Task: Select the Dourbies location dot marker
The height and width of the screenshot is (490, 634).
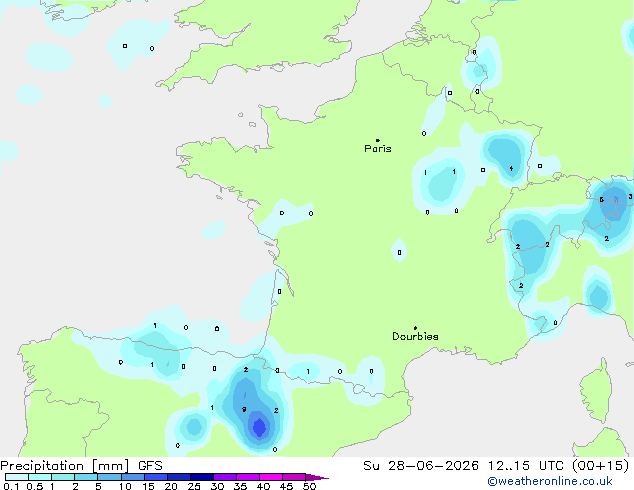Action: point(415,328)
